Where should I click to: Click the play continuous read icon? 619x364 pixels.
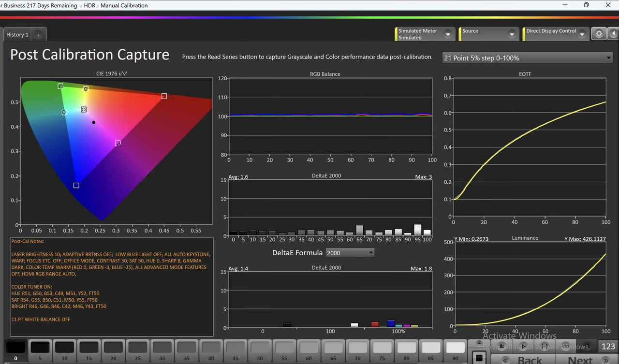click(523, 346)
